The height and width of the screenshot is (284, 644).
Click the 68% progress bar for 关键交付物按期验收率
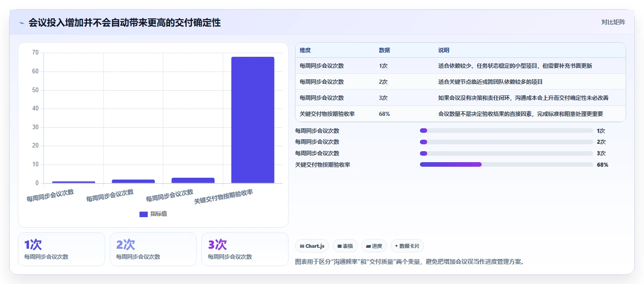tap(506, 164)
